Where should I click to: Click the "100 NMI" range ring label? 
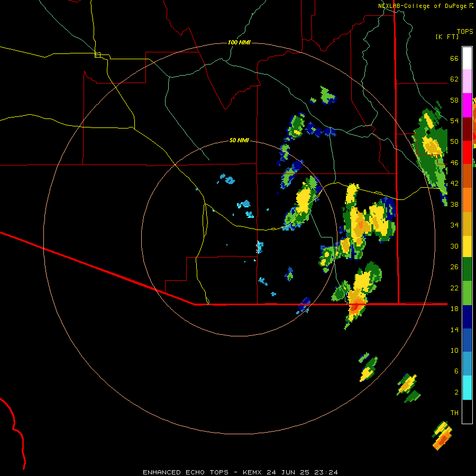coord(239,42)
